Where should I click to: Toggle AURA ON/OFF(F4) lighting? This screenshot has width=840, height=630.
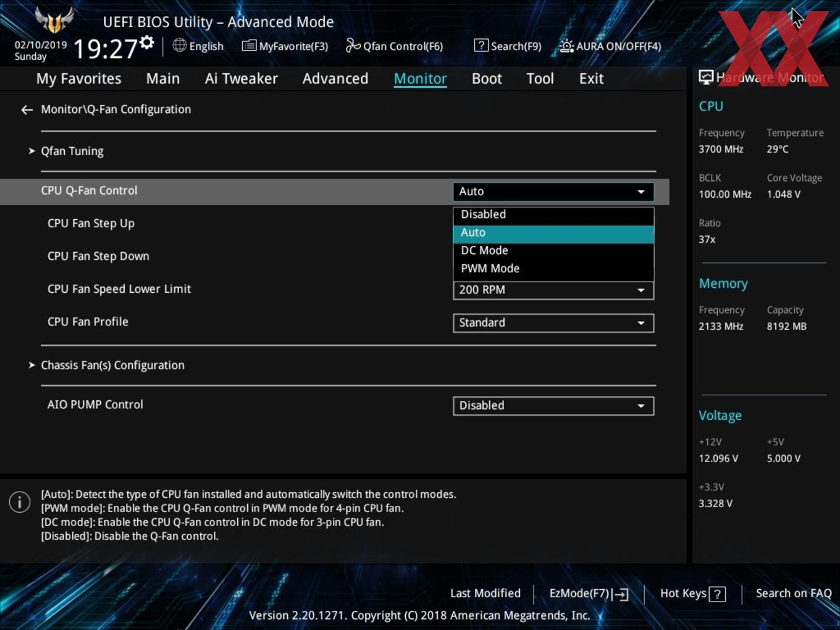[x=610, y=46]
